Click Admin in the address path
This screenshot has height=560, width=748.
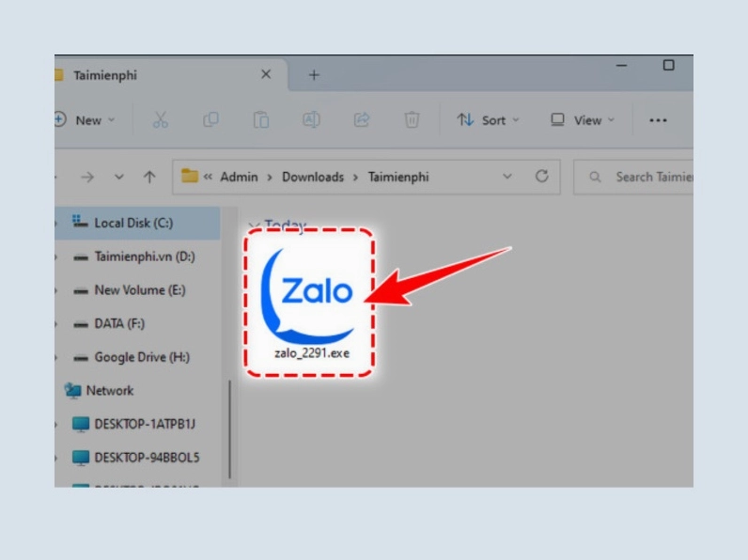click(x=239, y=177)
